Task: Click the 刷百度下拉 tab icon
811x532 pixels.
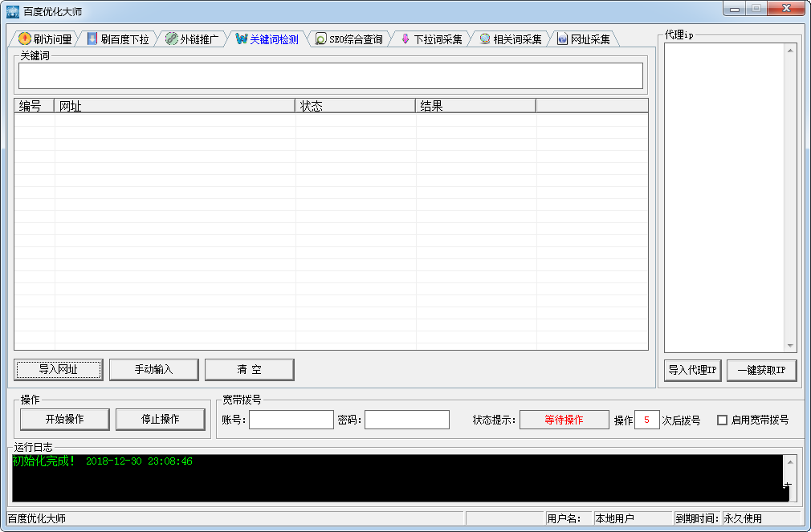Action: pos(92,39)
